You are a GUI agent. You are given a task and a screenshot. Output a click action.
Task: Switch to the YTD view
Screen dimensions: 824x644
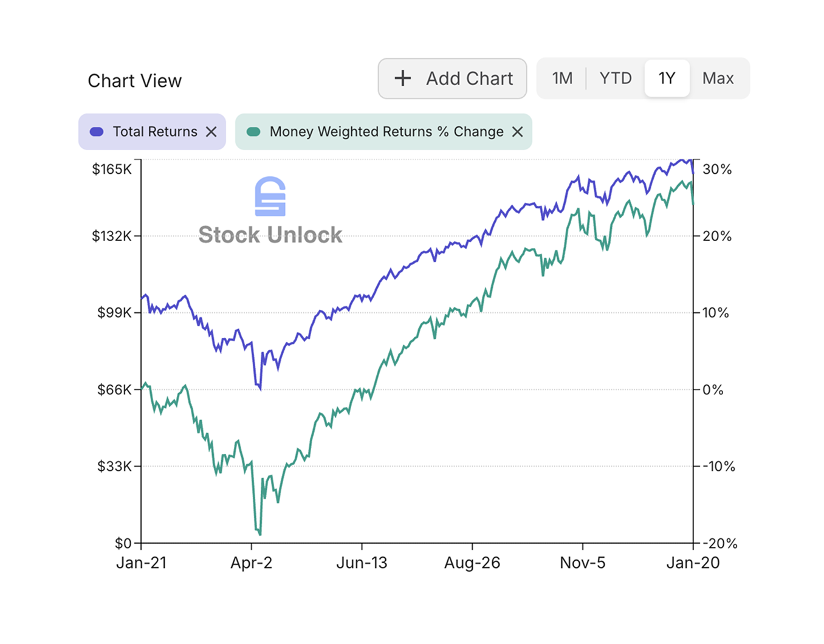click(616, 78)
